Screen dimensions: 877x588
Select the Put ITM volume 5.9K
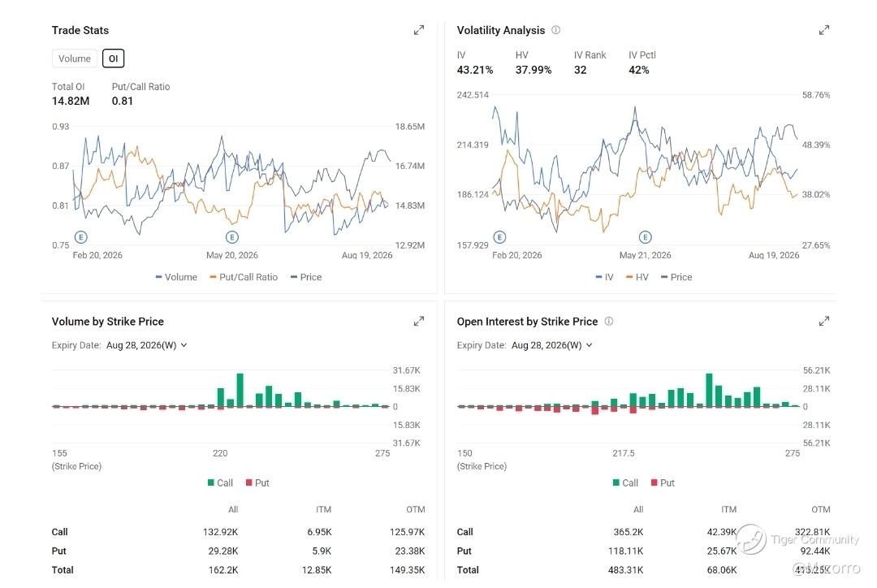click(x=322, y=551)
